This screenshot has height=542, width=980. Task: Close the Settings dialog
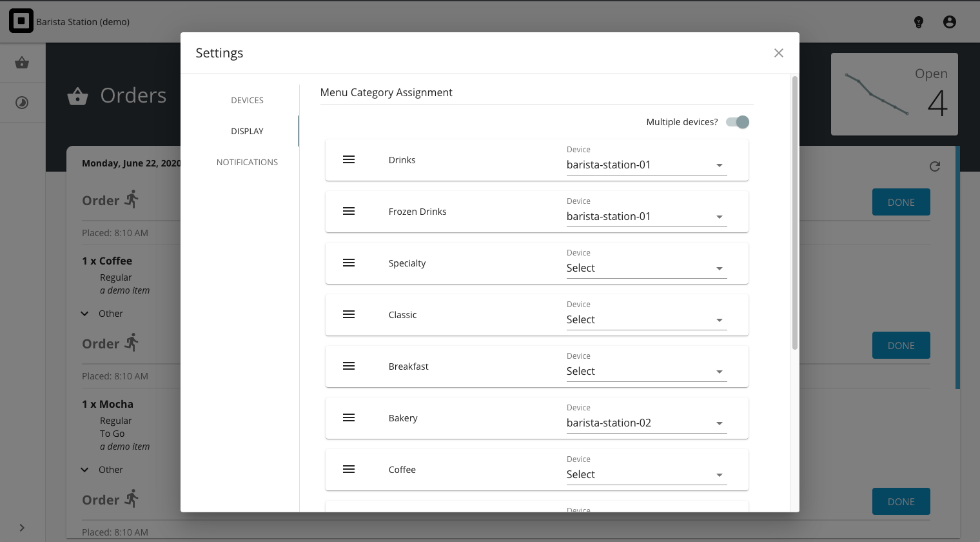point(779,53)
